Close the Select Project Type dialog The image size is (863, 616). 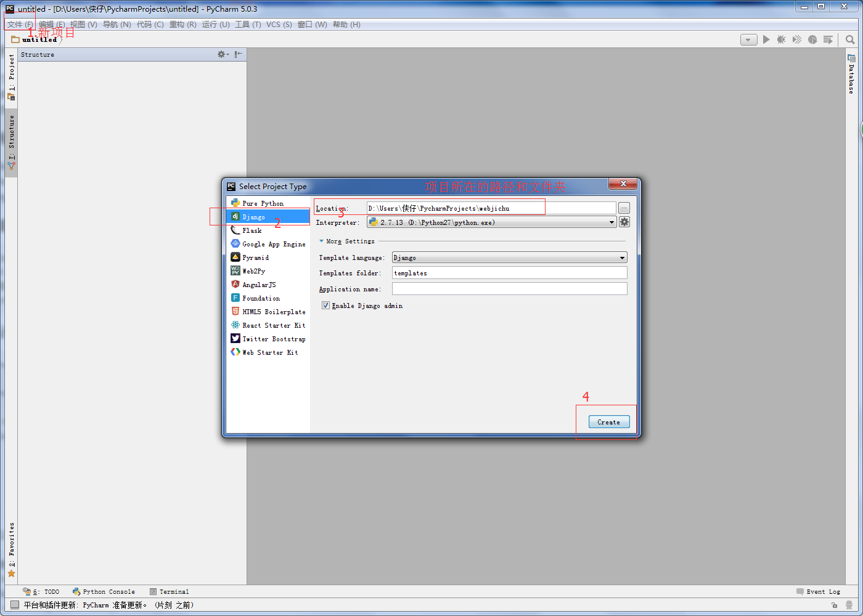tap(623, 184)
